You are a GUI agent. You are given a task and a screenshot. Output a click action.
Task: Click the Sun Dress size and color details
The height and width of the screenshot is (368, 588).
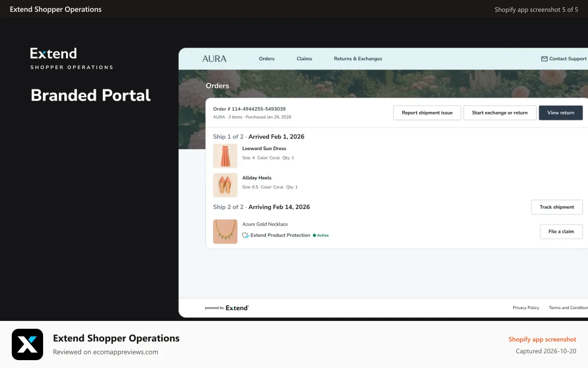coord(268,158)
